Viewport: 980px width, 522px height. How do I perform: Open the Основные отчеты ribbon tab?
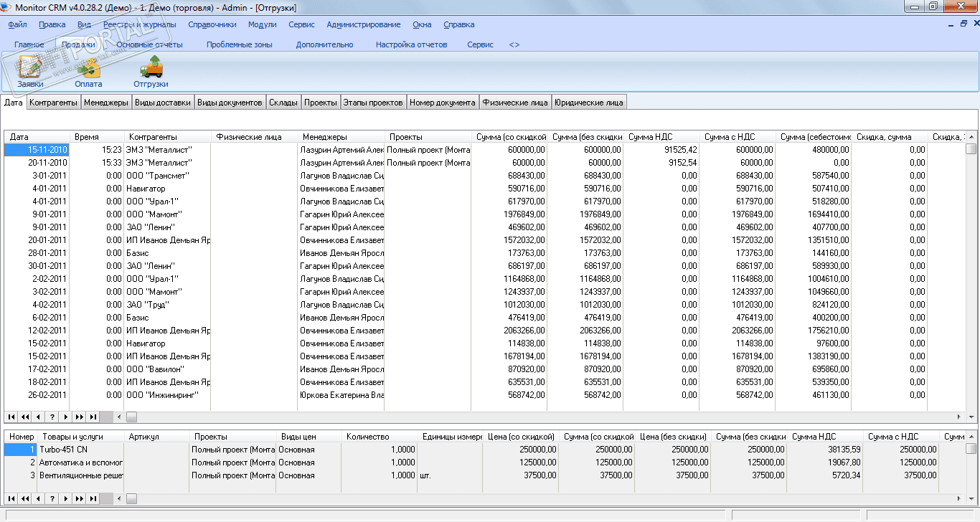[149, 44]
